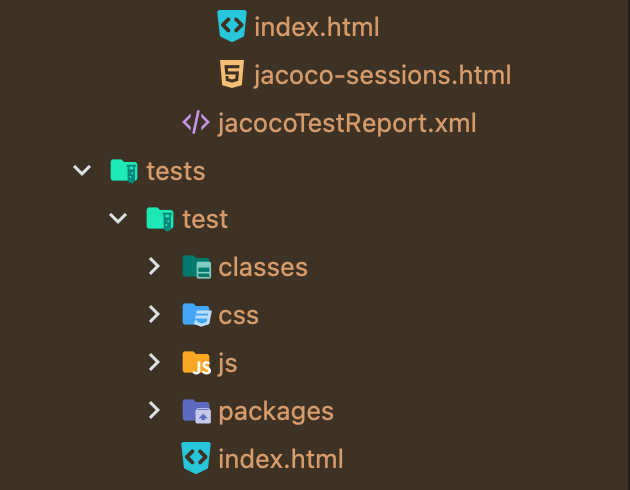Expand the packages folder chevron

pyautogui.click(x=154, y=411)
